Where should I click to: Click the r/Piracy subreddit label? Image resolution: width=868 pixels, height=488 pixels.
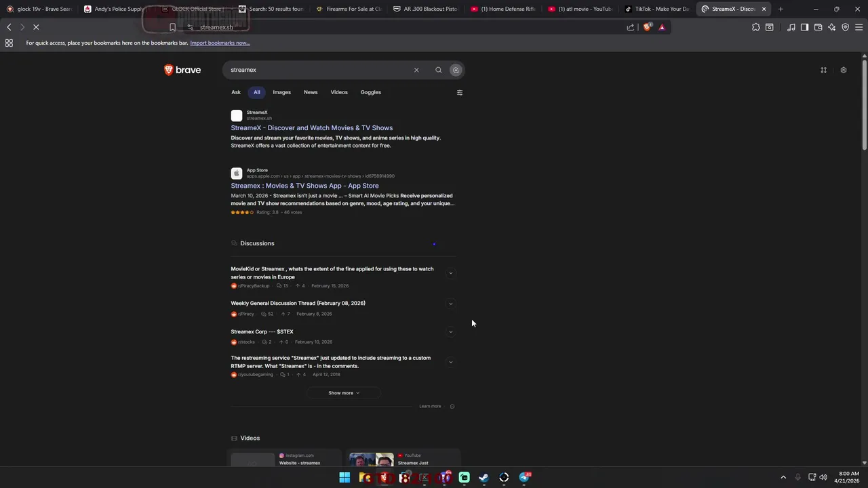tap(245, 314)
